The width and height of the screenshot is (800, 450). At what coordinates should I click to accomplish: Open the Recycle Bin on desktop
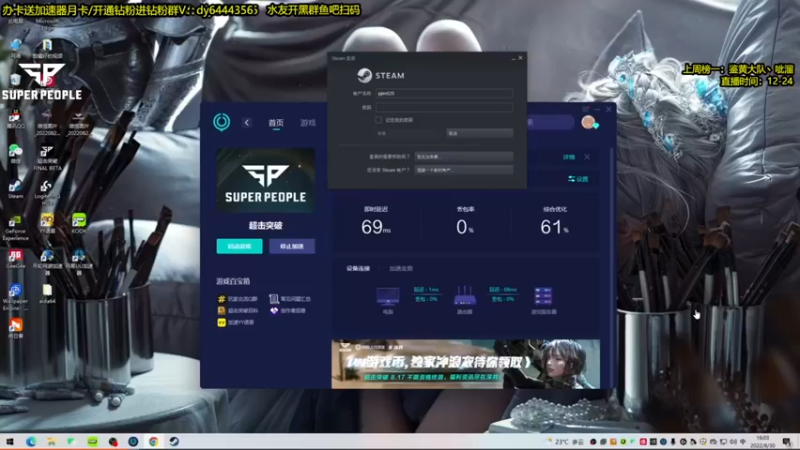(x=15, y=82)
